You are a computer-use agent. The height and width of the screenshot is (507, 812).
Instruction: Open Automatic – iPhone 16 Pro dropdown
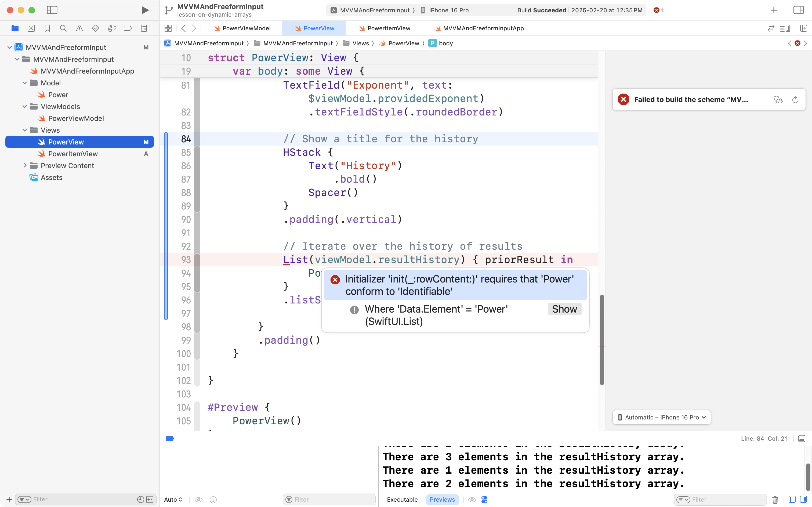coord(661,418)
